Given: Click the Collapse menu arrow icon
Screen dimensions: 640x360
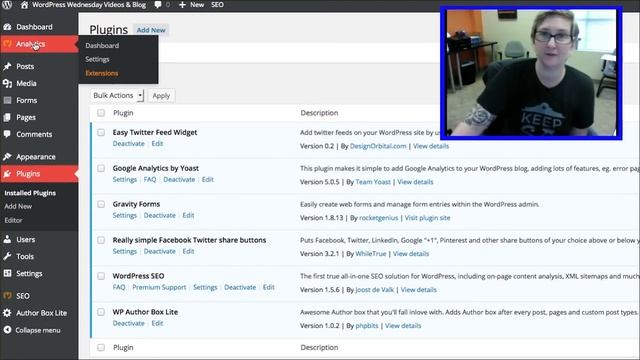Looking at the screenshot, I should coord(7,330).
